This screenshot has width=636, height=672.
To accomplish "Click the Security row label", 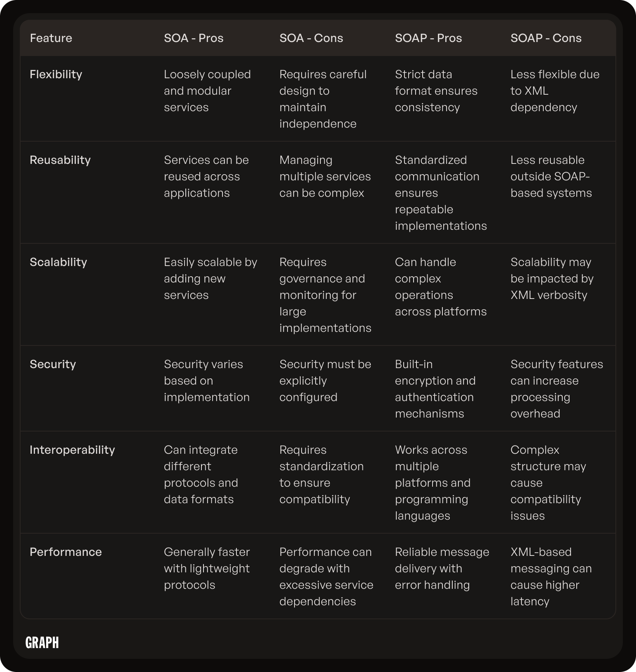I will (53, 364).
